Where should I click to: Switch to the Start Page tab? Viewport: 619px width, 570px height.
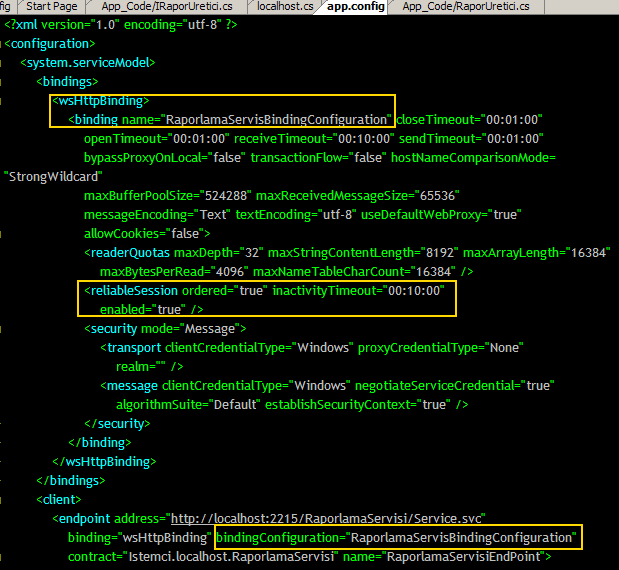click(53, 7)
